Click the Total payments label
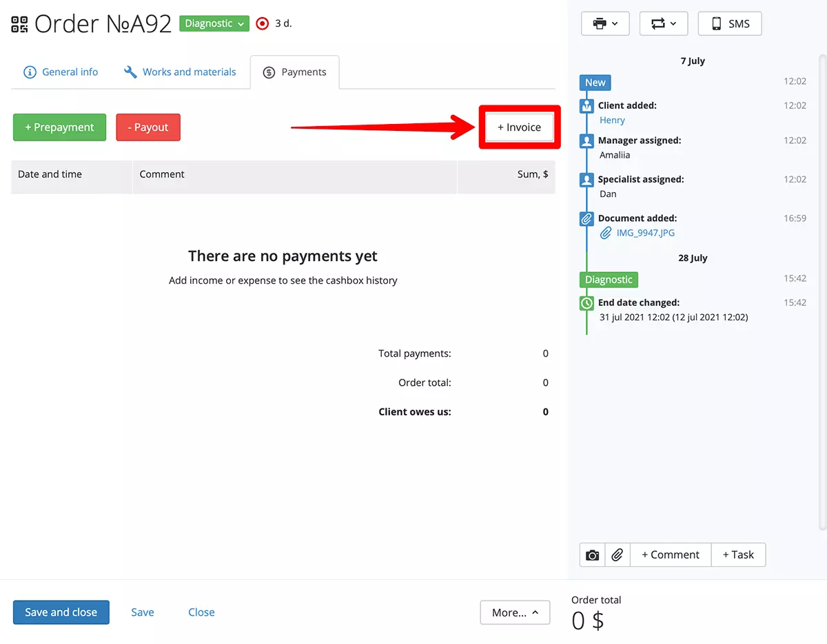The height and width of the screenshot is (644, 827). coord(415,353)
